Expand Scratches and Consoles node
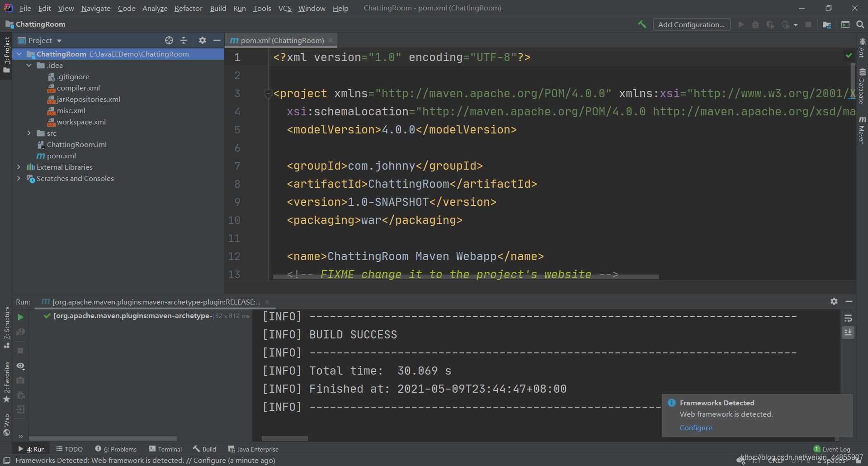 pyautogui.click(x=19, y=178)
